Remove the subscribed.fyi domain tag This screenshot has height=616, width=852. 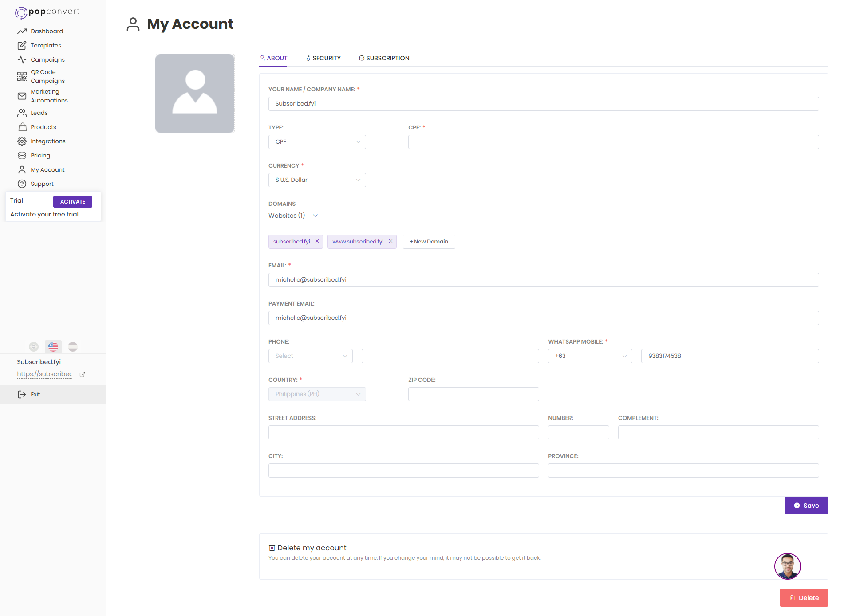click(317, 241)
